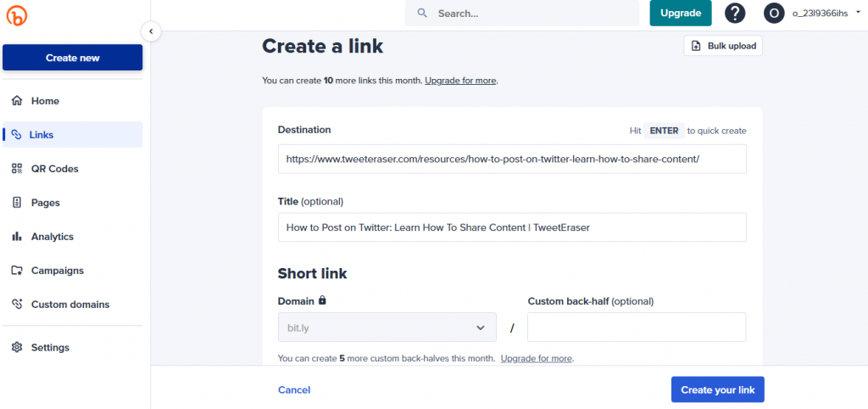Click the Upgrade button in header

coord(681,14)
